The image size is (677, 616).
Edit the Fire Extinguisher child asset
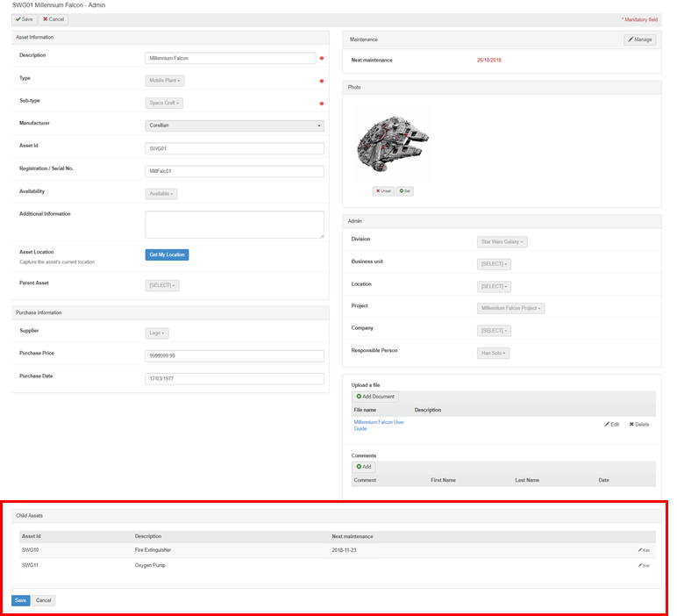(x=644, y=550)
